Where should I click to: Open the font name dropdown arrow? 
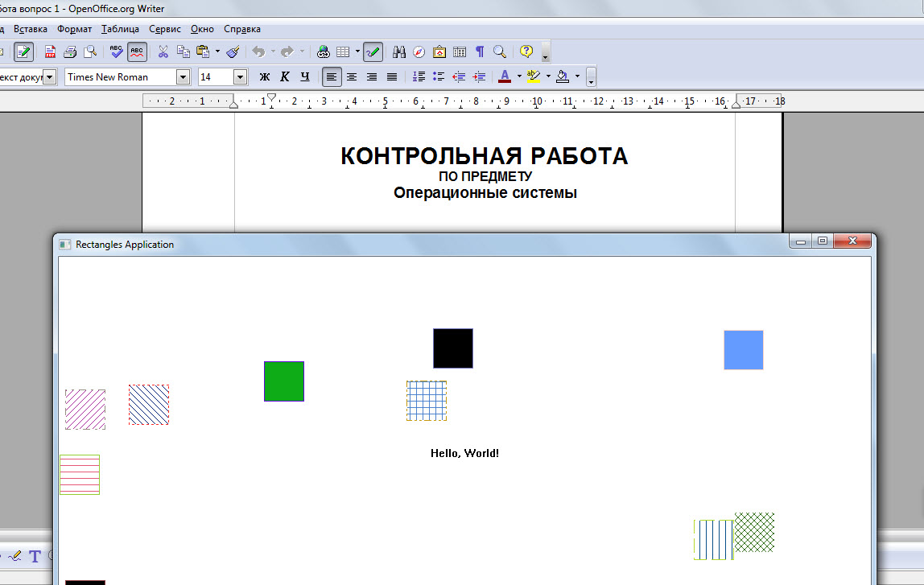[x=184, y=77]
